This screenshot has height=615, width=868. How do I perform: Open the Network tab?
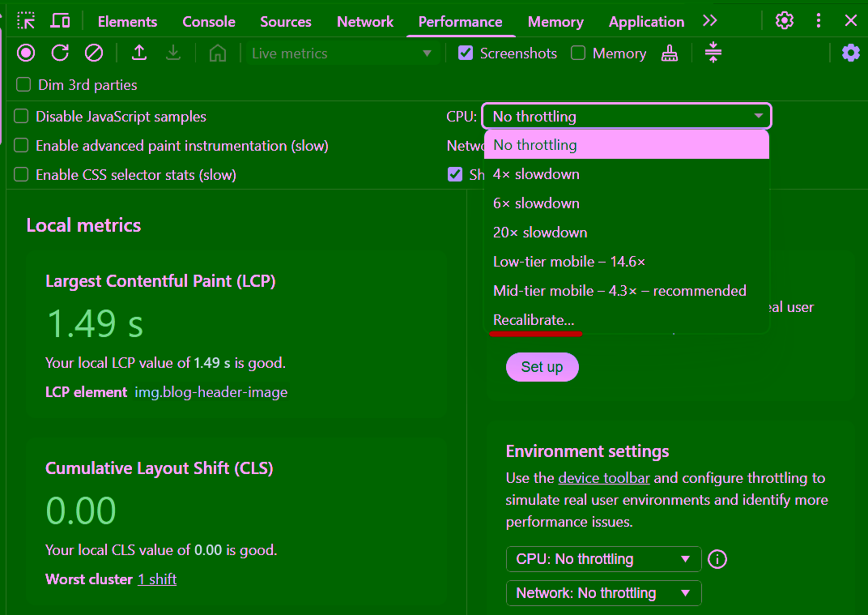point(365,22)
